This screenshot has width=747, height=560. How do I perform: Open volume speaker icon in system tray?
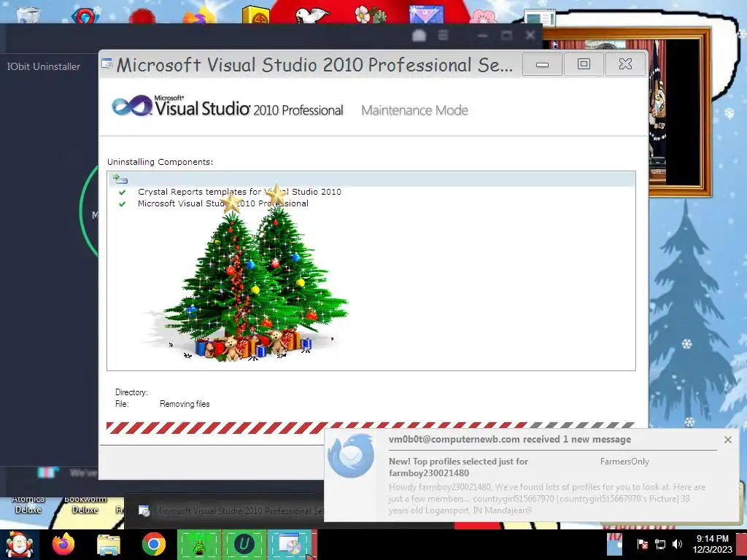pos(677,544)
